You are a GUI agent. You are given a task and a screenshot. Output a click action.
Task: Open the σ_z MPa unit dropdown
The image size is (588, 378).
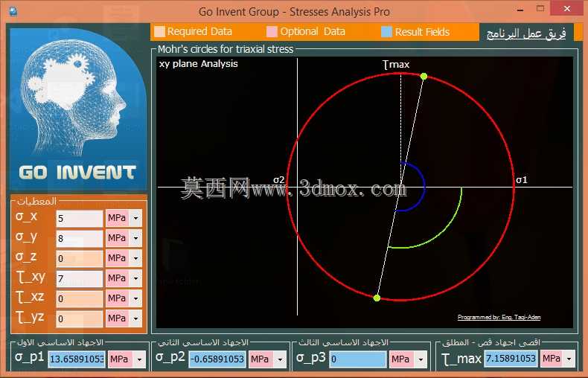point(135,258)
